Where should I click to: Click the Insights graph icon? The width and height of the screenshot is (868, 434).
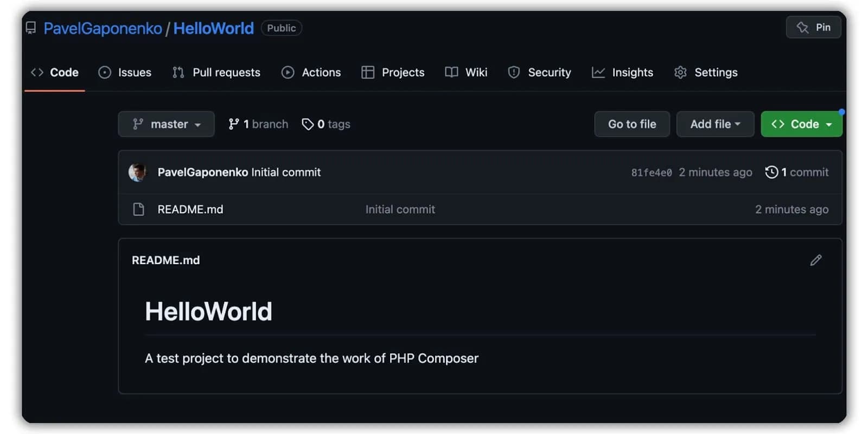[x=598, y=72]
